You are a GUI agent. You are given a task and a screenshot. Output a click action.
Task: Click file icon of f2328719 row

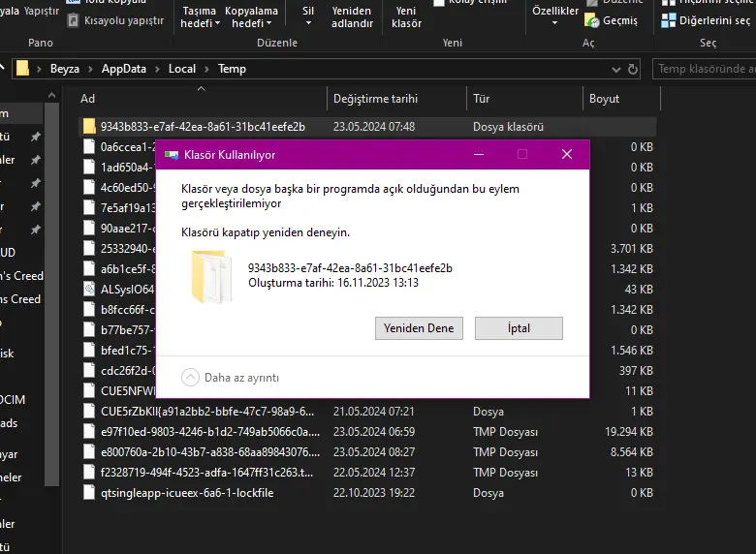(x=89, y=472)
